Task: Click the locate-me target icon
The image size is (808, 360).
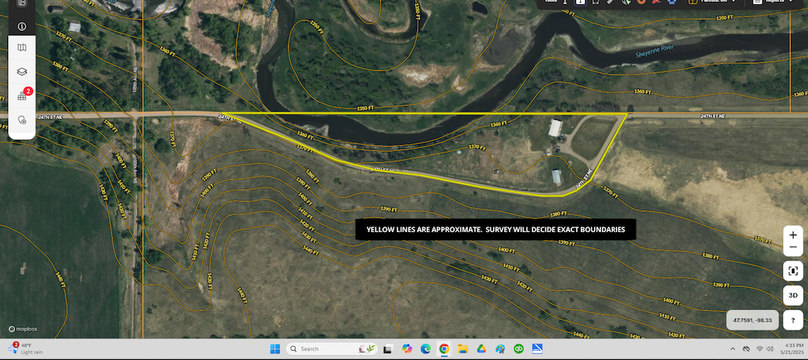Action: tap(793, 271)
